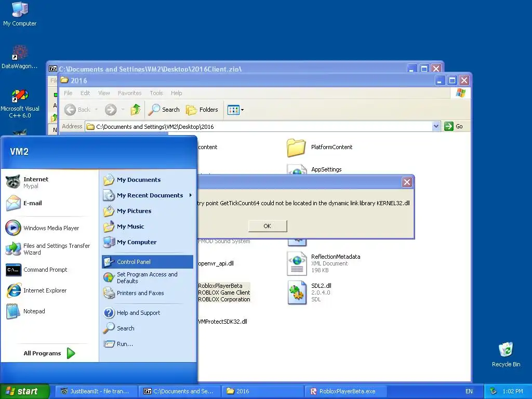
Task: Click the Forward arrow in the 2016 window
Action: pyautogui.click(x=111, y=110)
